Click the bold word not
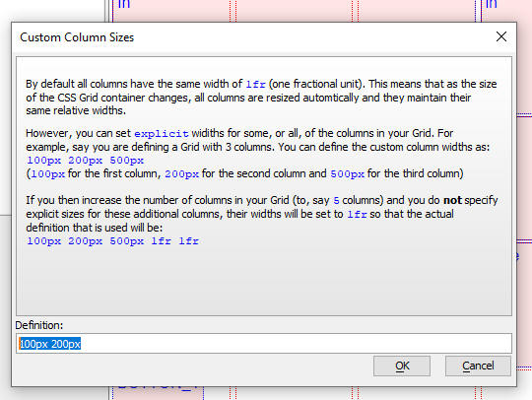This screenshot has width=532, height=400. click(452, 200)
